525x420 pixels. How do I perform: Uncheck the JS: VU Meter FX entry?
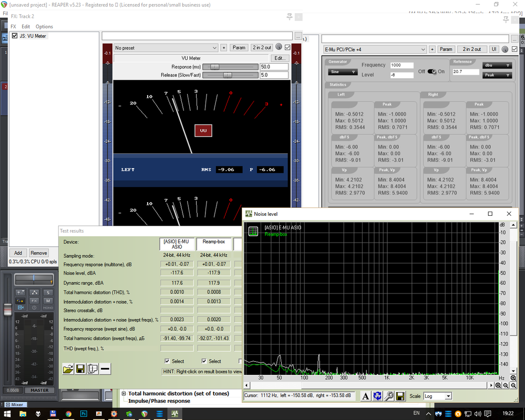(15, 36)
